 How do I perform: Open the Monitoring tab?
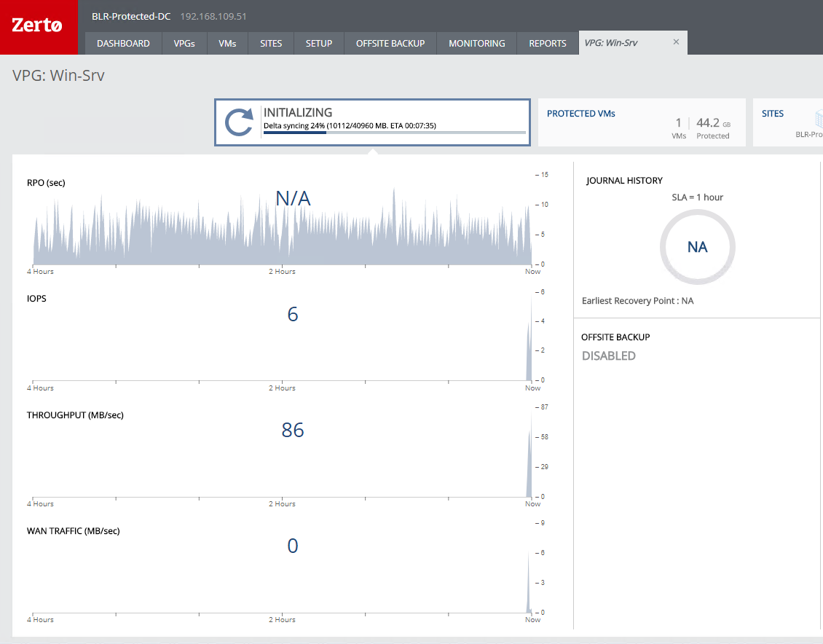pyautogui.click(x=476, y=44)
